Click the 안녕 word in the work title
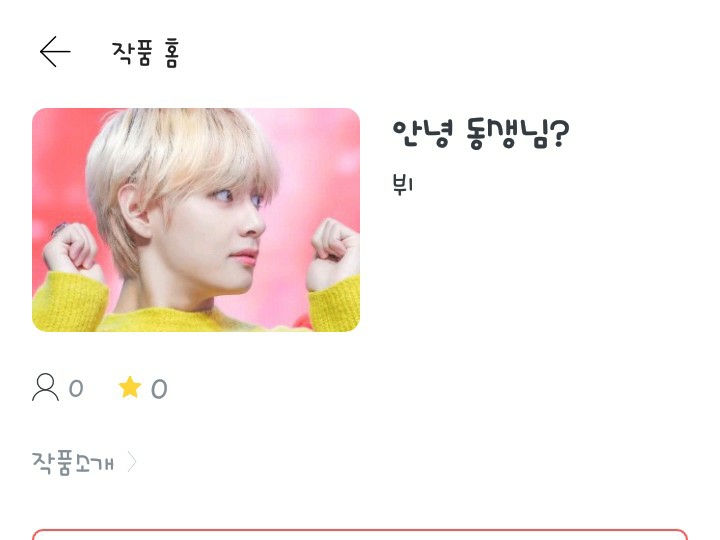The width and height of the screenshot is (720, 540). (422, 134)
